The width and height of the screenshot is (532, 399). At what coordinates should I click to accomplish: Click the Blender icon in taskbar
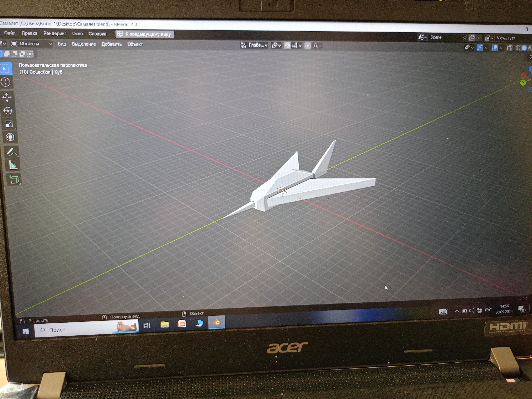coord(217,322)
